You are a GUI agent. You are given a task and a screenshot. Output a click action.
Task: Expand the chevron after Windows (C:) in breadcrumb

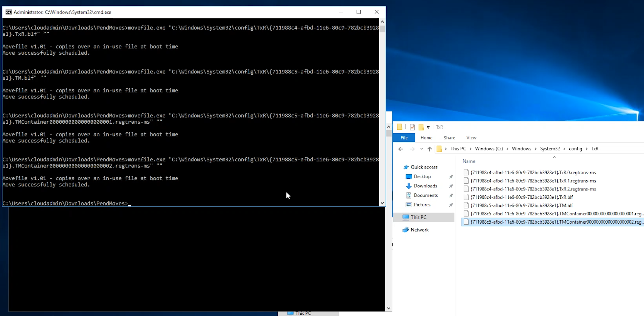507,149
